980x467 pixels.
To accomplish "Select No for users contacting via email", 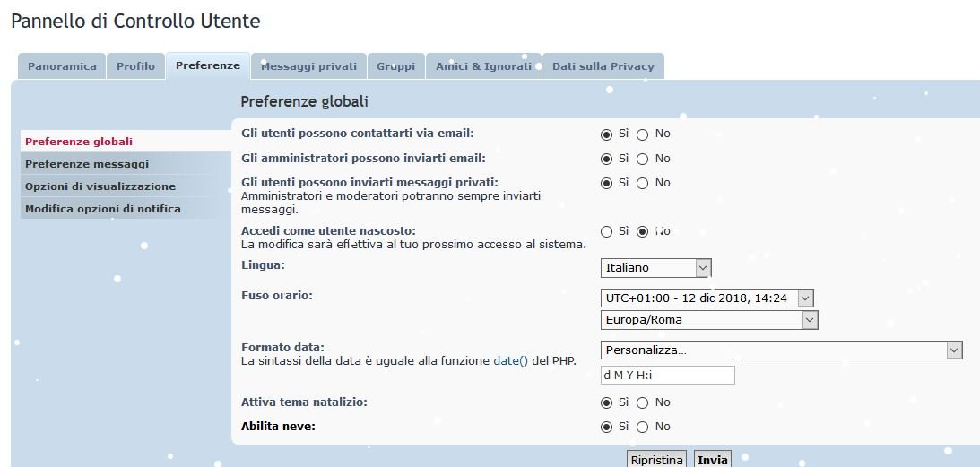I will [x=642, y=134].
